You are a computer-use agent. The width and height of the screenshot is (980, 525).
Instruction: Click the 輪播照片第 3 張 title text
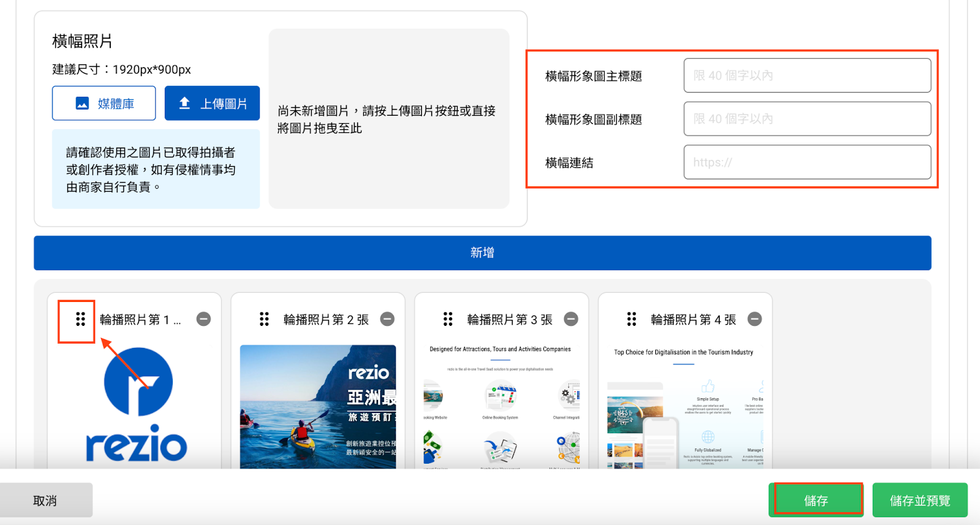tap(510, 320)
